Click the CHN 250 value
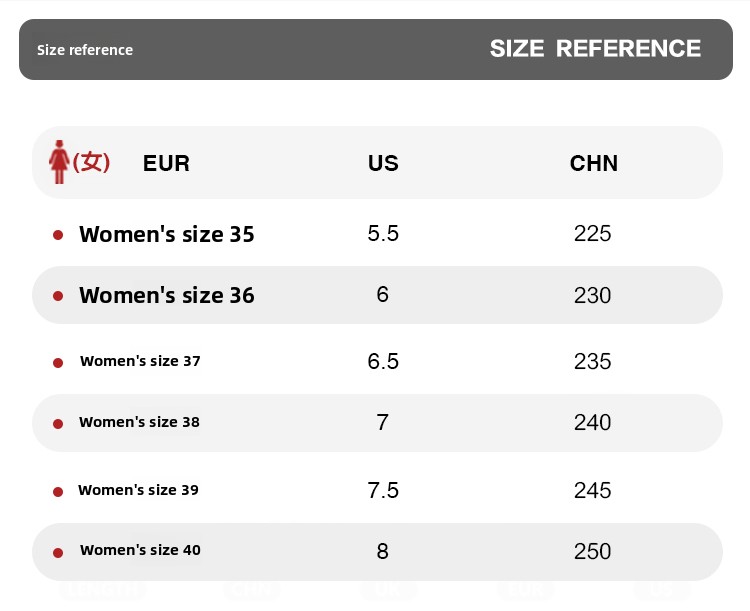Viewport: 750px width, 611px height. [592, 552]
